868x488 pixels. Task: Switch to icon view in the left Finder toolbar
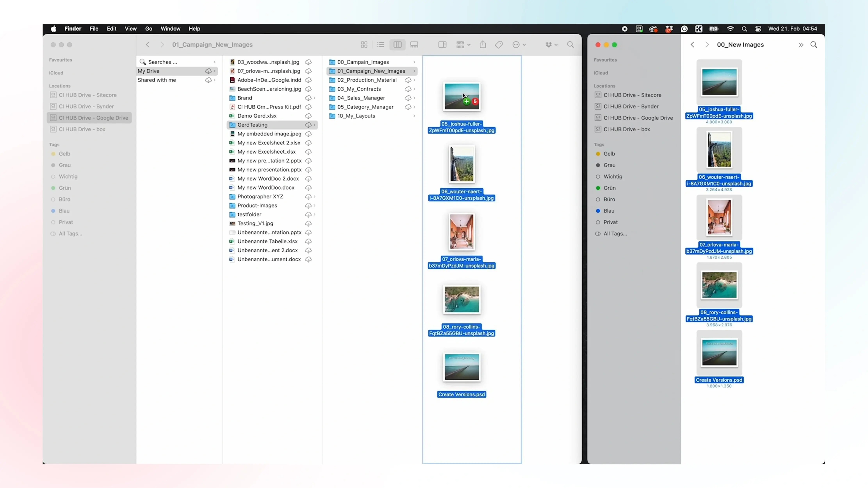pos(364,45)
